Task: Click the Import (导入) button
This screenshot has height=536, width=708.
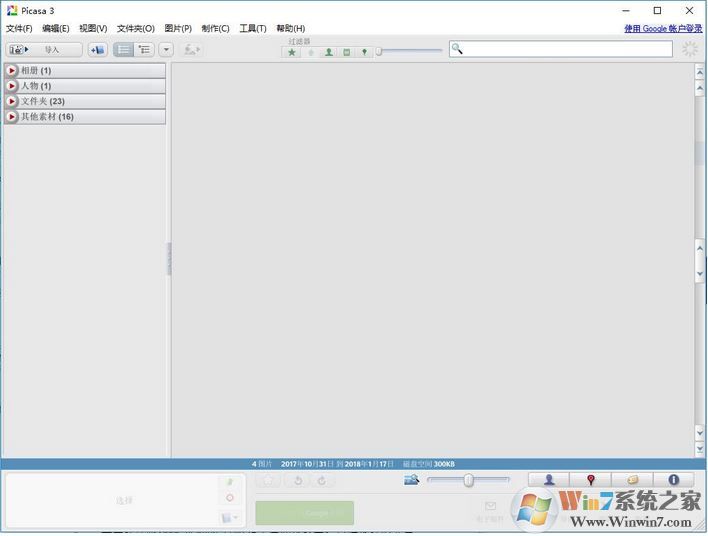Action: tap(44, 49)
